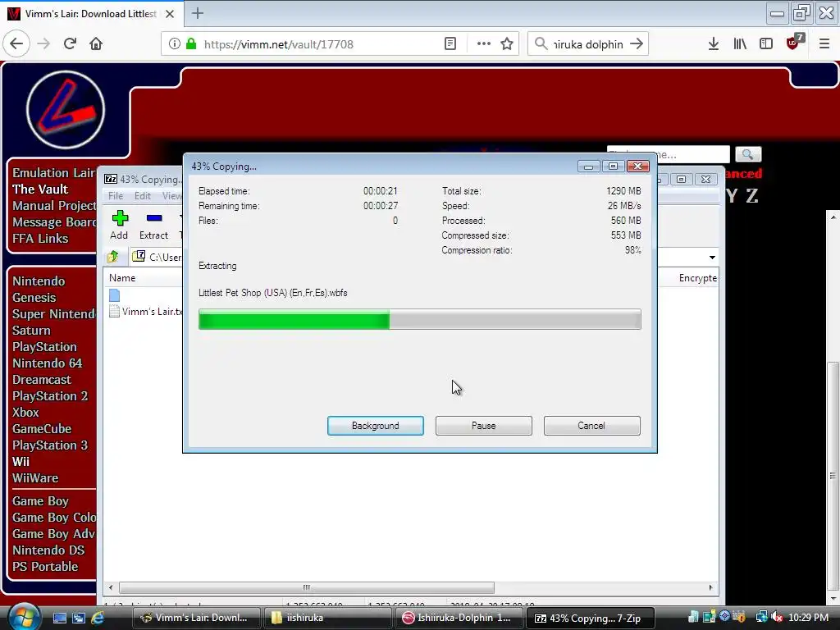Image resolution: width=840 pixels, height=630 pixels.
Task: Open Manual Project link
Action: tap(54, 206)
